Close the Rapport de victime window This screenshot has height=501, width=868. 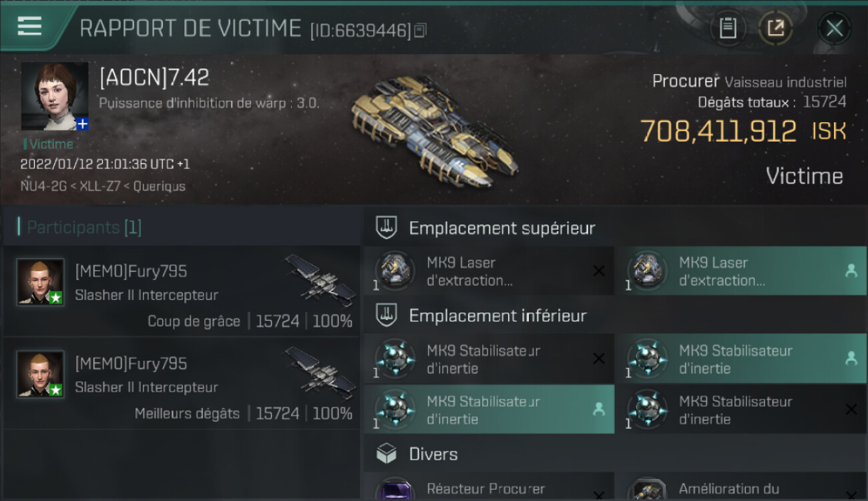pos(834,28)
